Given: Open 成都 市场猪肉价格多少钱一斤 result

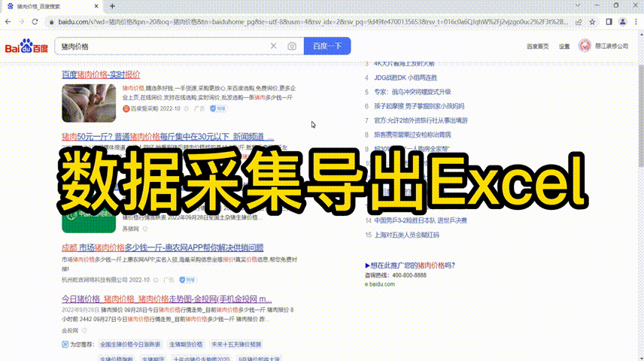Looking at the screenshot, I should click(x=163, y=247).
